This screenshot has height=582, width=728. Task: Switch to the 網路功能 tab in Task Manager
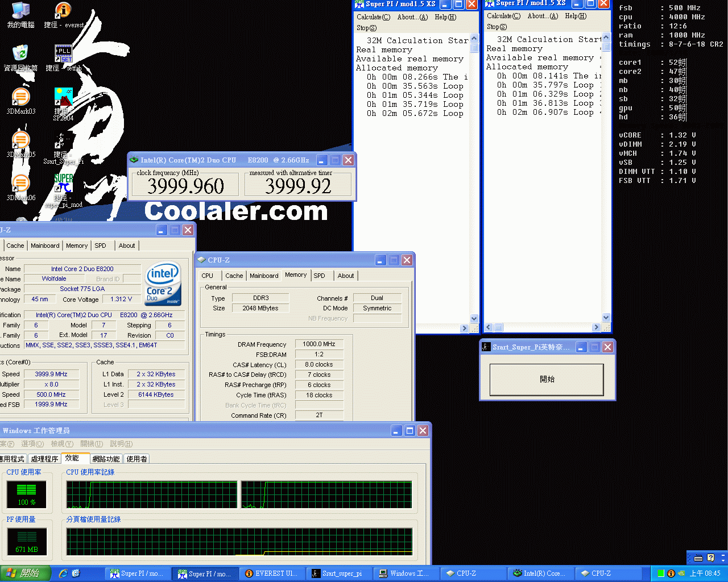(106, 459)
